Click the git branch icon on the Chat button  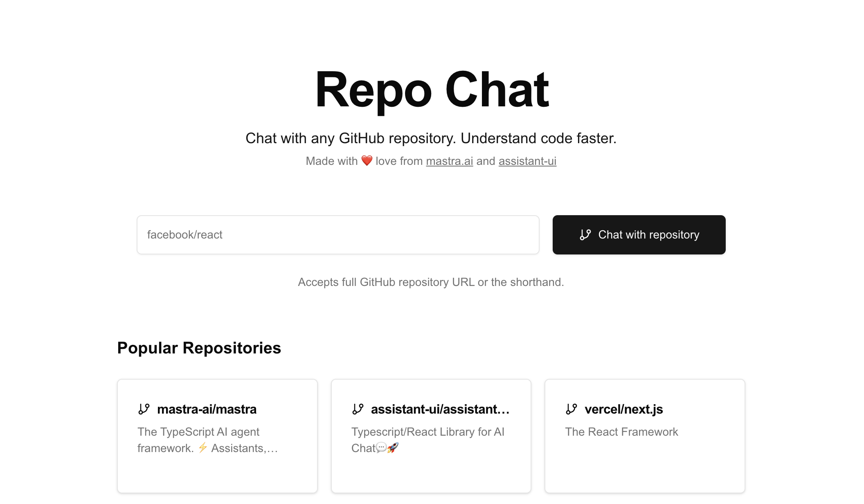tap(586, 235)
